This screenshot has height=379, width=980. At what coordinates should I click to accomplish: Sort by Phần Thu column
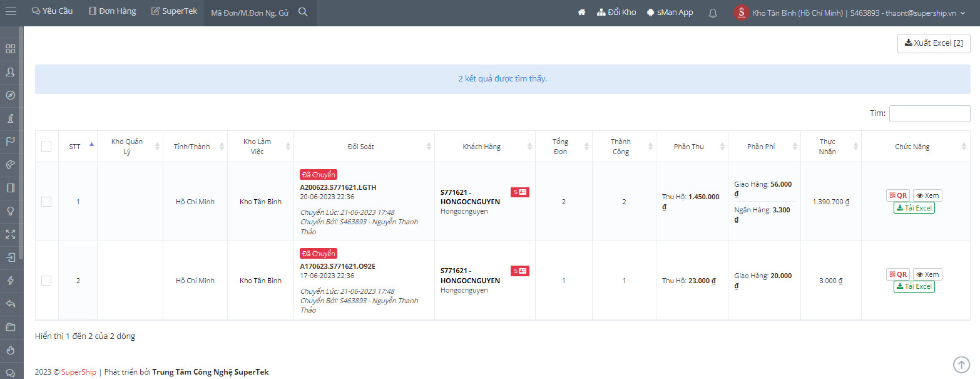pos(692,147)
